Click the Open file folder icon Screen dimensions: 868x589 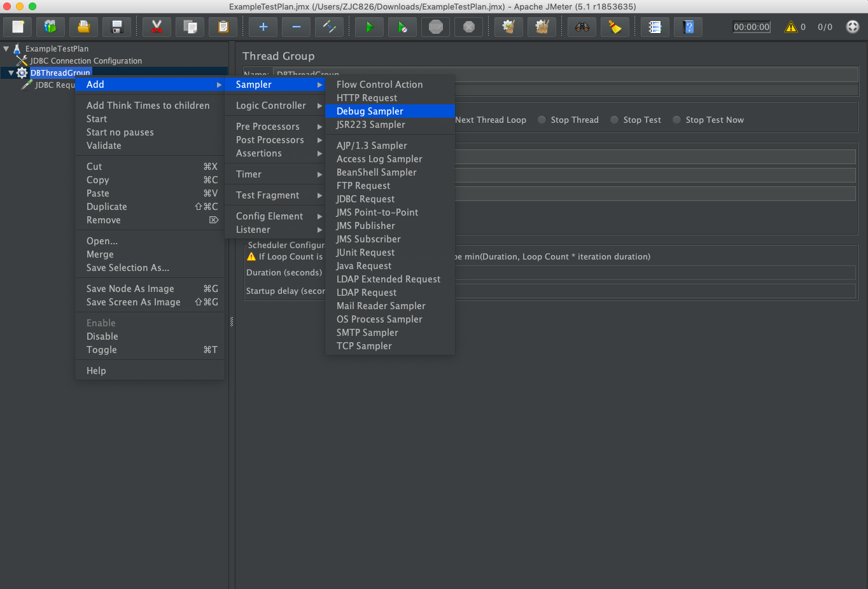(84, 27)
